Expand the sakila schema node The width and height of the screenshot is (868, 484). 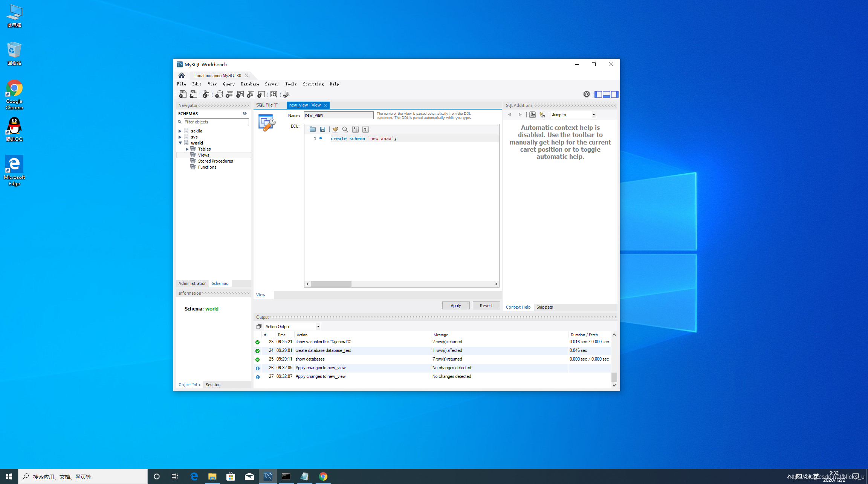coord(180,131)
